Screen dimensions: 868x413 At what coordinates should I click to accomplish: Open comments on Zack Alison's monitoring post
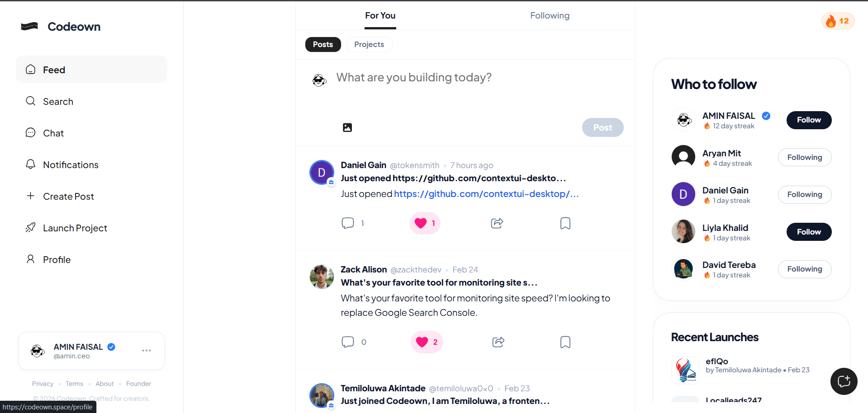347,342
